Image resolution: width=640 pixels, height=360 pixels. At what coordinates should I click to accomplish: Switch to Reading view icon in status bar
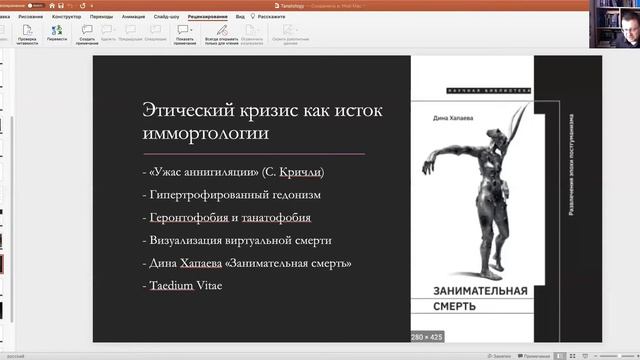click(x=585, y=356)
